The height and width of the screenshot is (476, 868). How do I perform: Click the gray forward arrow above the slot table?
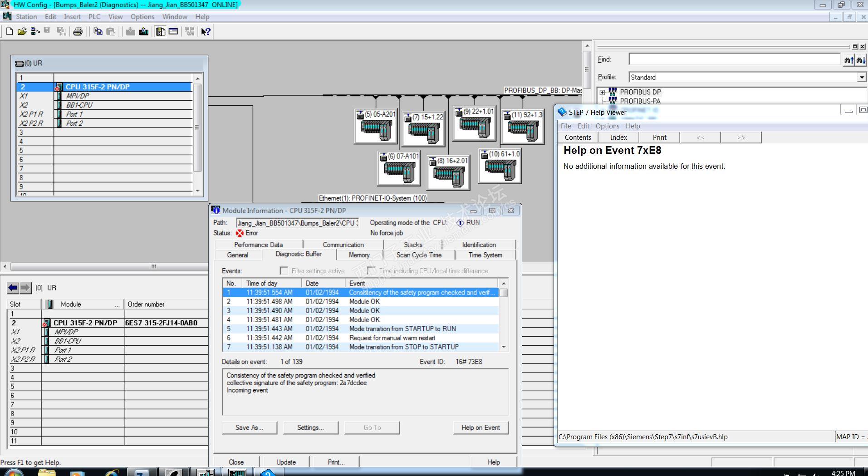click(25, 288)
